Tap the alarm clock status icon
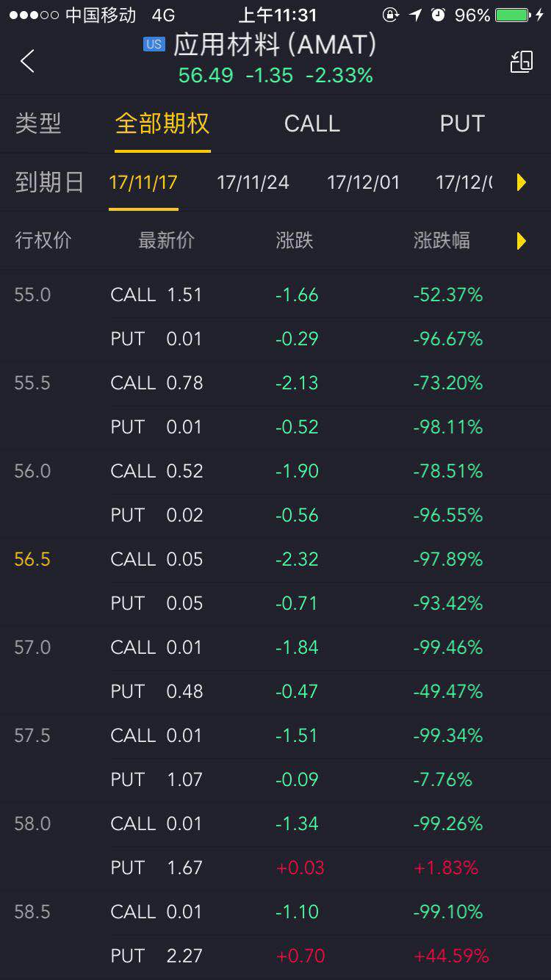Viewport: 551px width, 980px height. (439, 15)
